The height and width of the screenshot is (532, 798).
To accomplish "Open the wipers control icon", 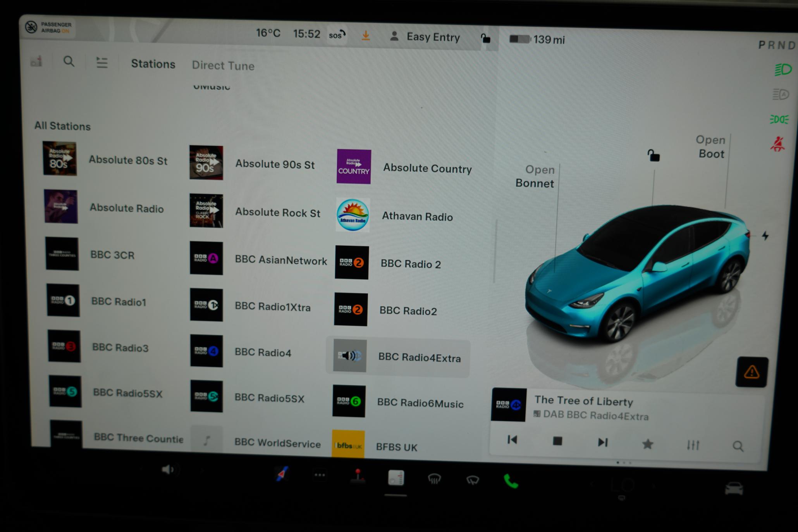I will pos(473,480).
